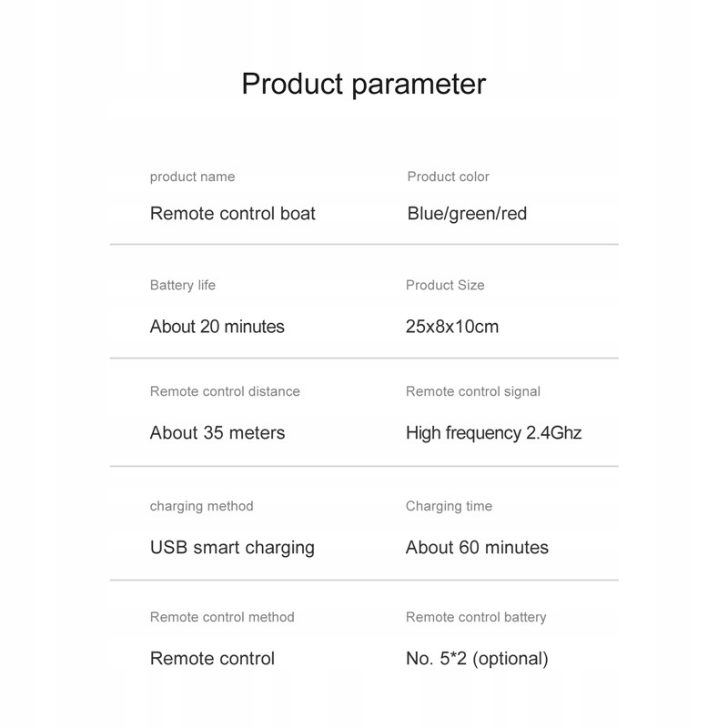Image resolution: width=728 pixels, height=728 pixels.
Task: Select the "USB smart charging" value
Action: 232,547
